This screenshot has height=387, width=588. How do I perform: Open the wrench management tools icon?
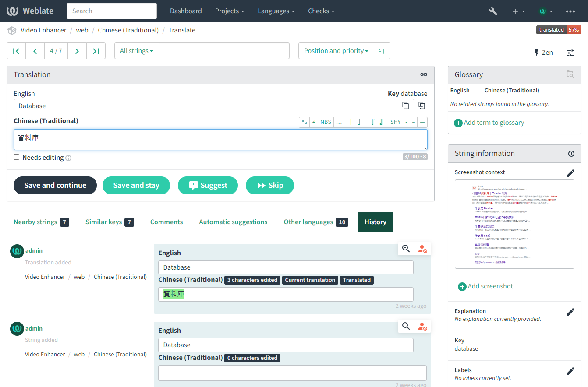point(493,11)
